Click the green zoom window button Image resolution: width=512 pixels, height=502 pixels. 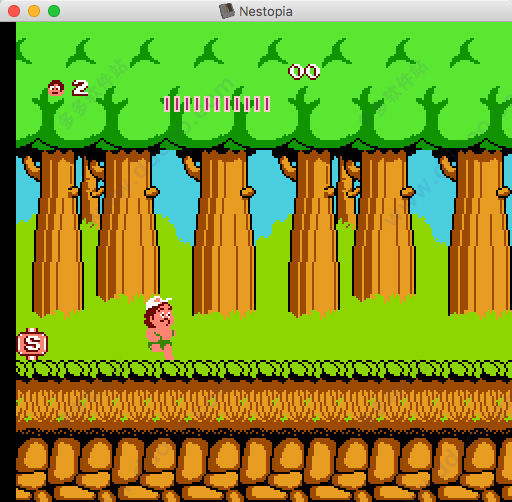[54, 11]
